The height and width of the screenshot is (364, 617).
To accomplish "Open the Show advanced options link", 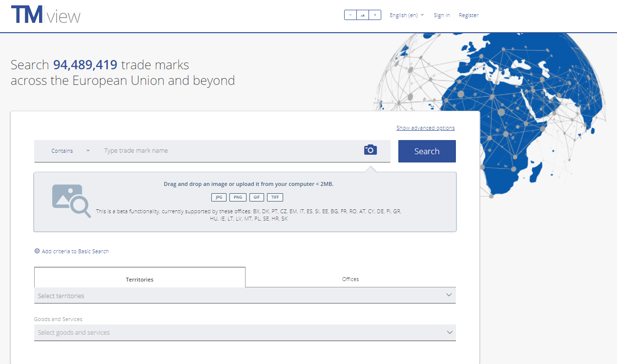I will click(425, 128).
